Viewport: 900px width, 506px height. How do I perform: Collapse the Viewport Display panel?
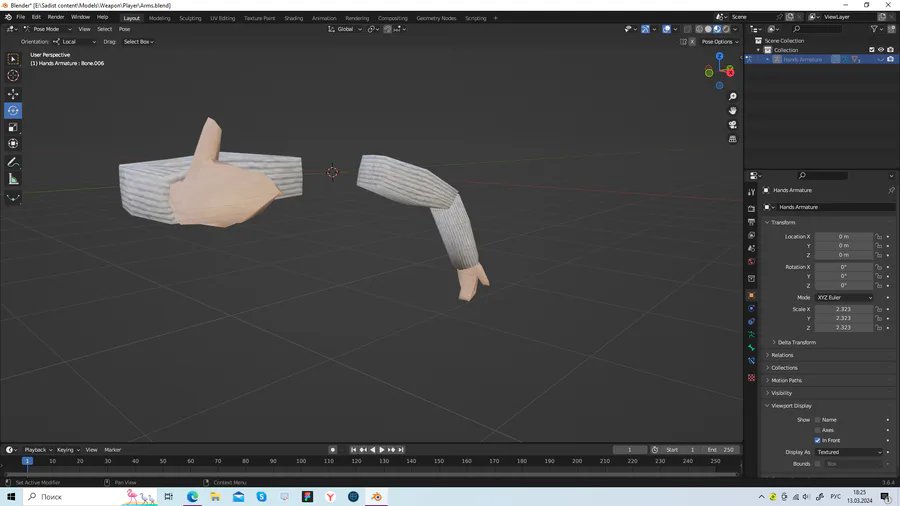[x=790, y=406]
